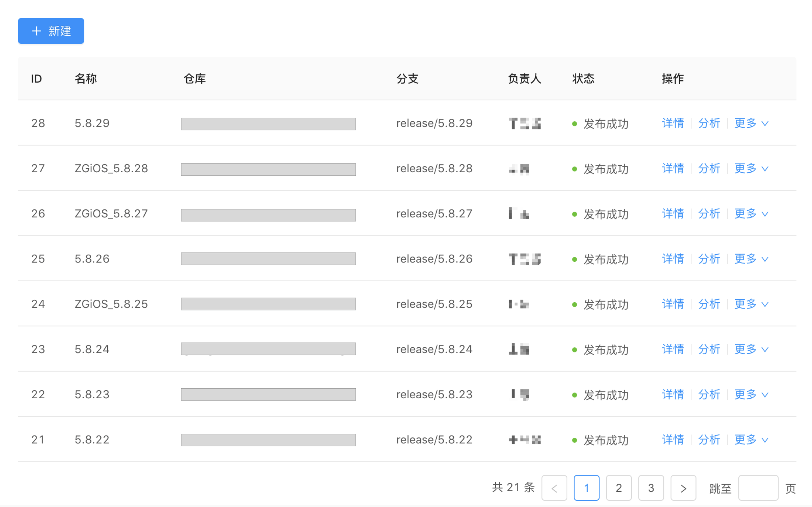The width and height of the screenshot is (812, 507).
Task: Expand 更多 dropdown in row ID 25
Action: tap(751, 259)
